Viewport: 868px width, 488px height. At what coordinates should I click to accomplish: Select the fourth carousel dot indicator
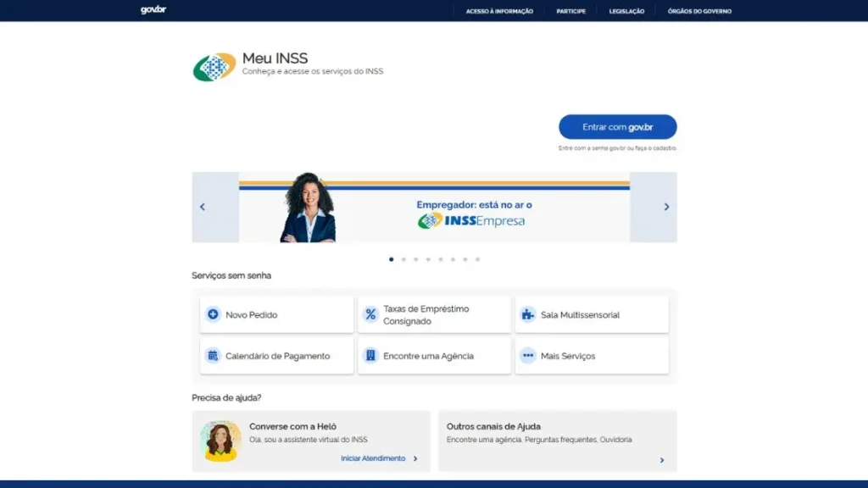(x=428, y=259)
